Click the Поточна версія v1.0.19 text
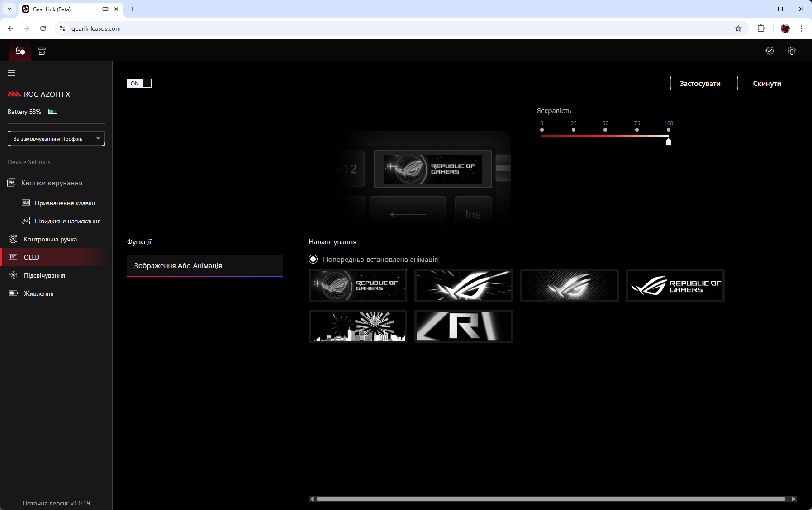The width and height of the screenshot is (812, 510). point(56,503)
